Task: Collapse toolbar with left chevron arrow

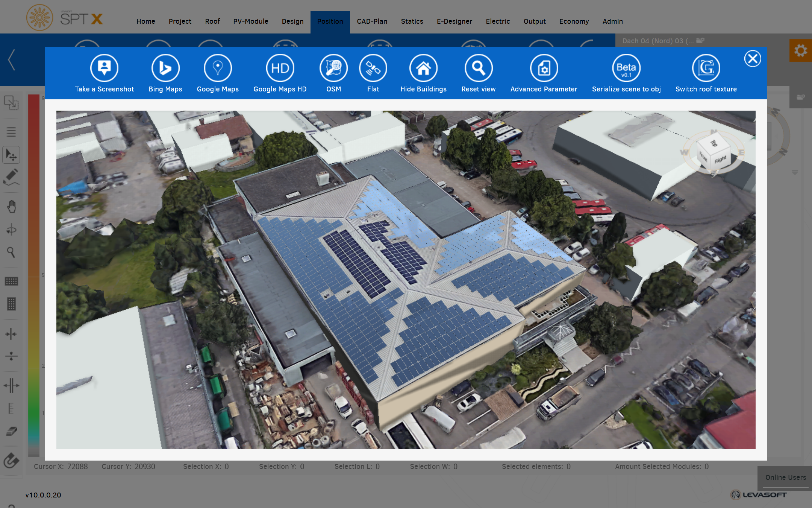Action: tap(12, 59)
